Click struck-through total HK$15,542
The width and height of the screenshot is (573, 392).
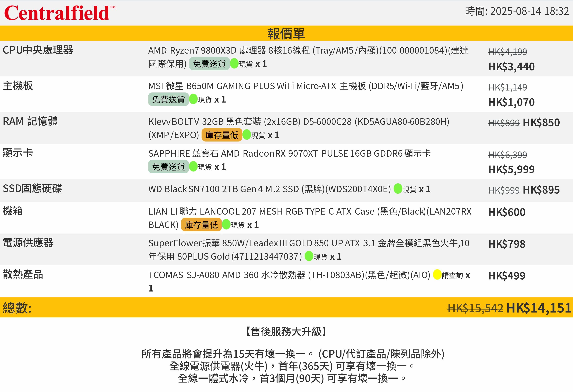(475, 308)
